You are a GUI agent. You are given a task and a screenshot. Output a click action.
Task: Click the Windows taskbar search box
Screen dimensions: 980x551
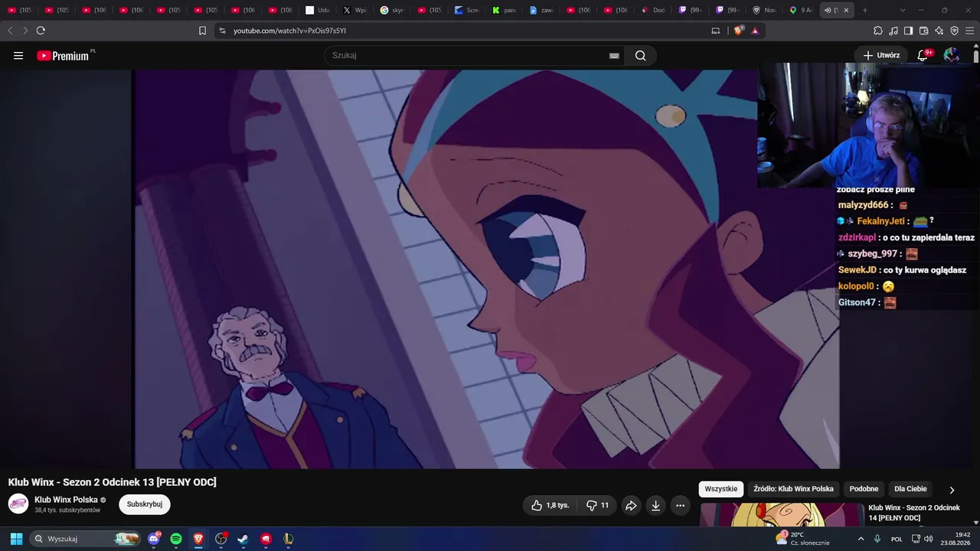(x=85, y=539)
